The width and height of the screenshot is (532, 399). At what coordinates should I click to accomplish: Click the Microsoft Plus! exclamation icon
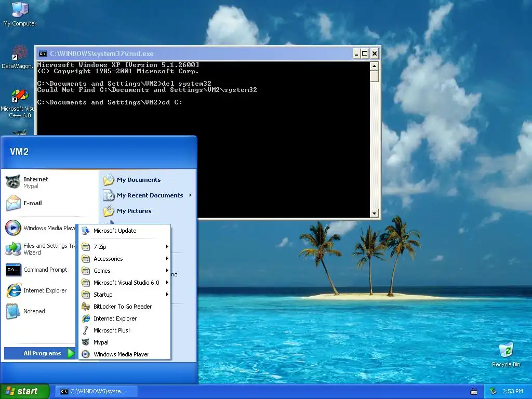[x=86, y=330]
